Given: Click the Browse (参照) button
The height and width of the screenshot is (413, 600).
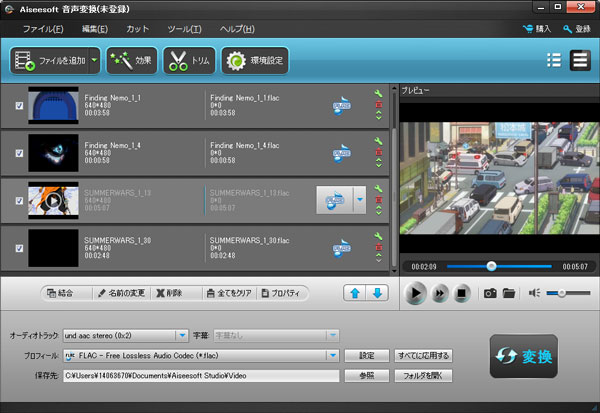Looking at the screenshot, I should pos(367,376).
